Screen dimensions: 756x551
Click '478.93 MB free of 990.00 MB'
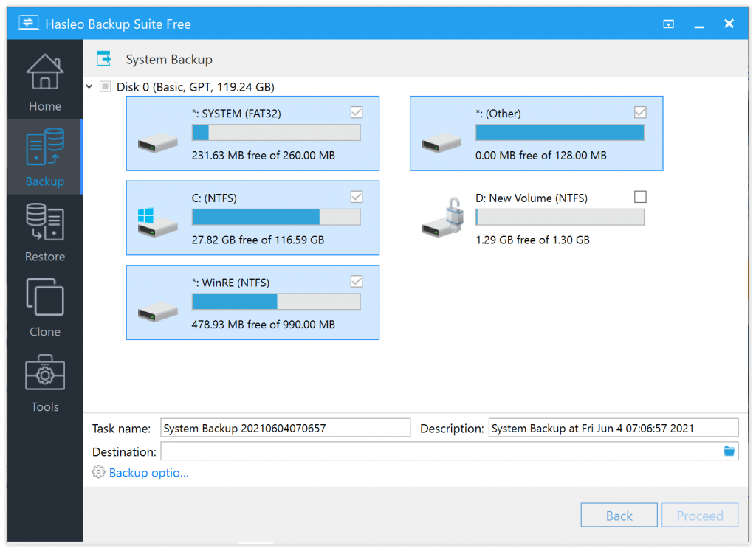click(x=264, y=324)
